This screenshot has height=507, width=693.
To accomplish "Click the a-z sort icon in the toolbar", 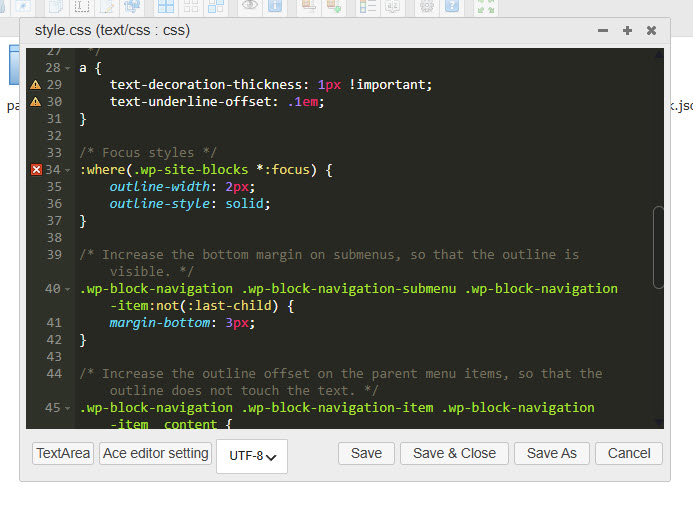I will (392, 6).
